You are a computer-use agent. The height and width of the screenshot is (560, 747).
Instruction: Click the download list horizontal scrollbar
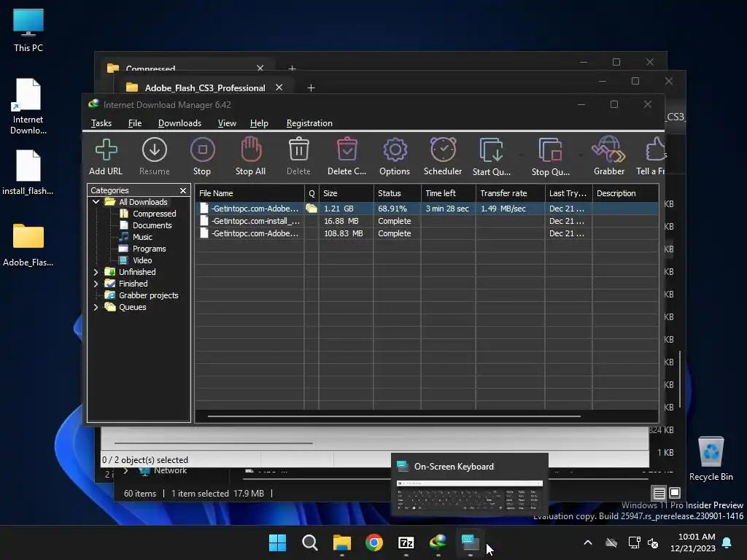(394, 416)
